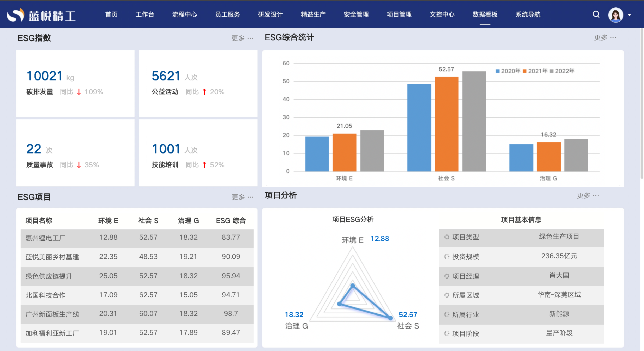Click the 236.35亿元 investment value
This screenshot has width=644, height=351.
coord(559,256)
